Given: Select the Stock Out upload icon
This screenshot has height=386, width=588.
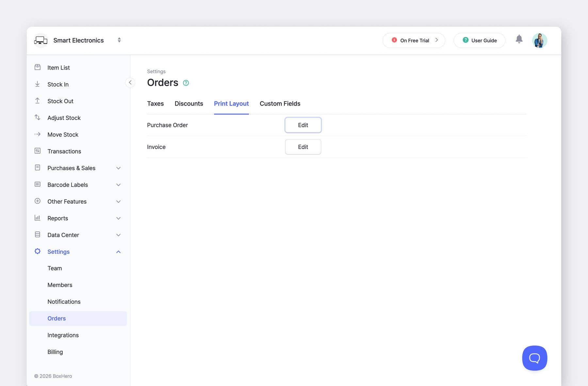Looking at the screenshot, I should [x=38, y=101].
